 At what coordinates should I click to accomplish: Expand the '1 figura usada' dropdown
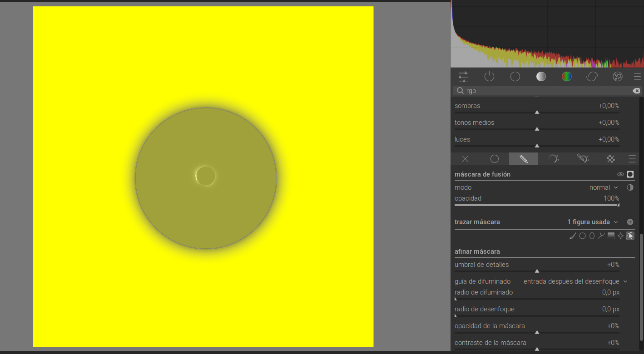pyautogui.click(x=593, y=222)
